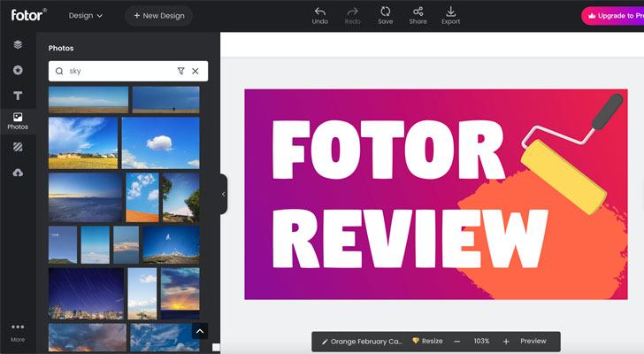Open the Photos sidebar tab
Screen dimensions: 644x354
[18, 121]
